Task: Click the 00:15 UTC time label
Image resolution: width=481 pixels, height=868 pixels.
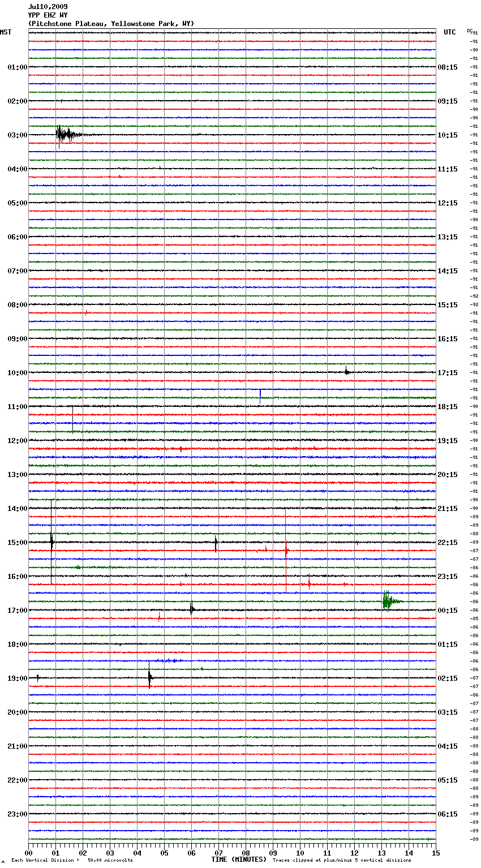Action: tap(448, 611)
